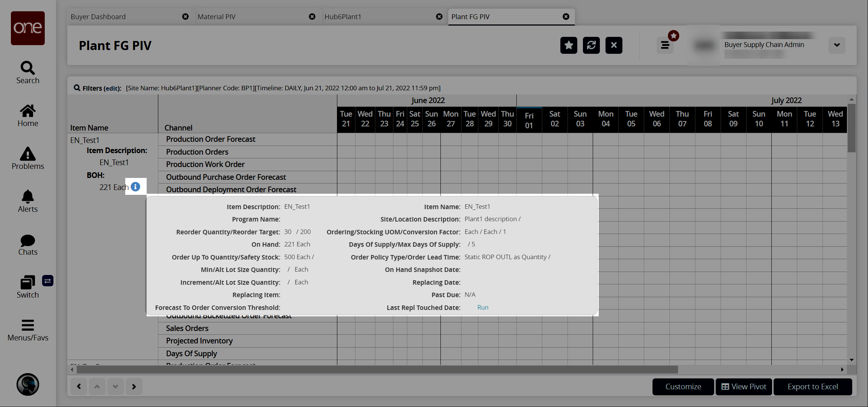This screenshot has height=407, width=868.
Task: Click the horizontal scrollbar under the grid
Action: [x=376, y=370]
